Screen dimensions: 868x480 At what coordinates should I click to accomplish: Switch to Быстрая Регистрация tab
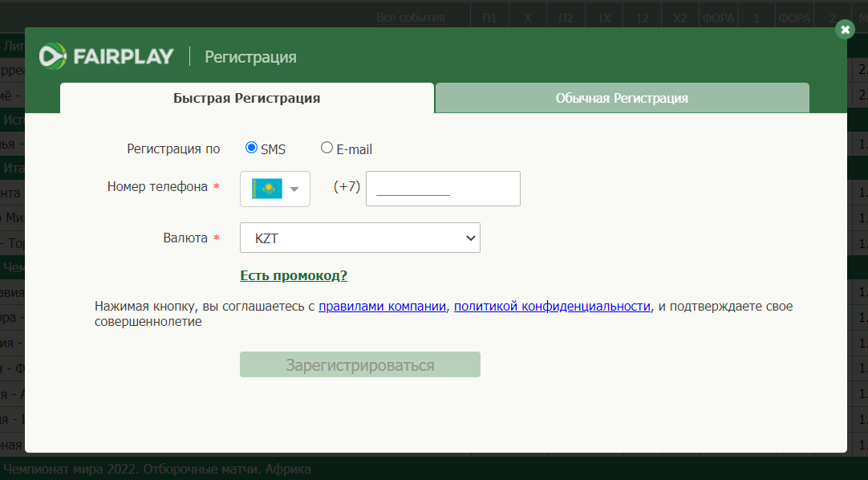[x=247, y=98]
